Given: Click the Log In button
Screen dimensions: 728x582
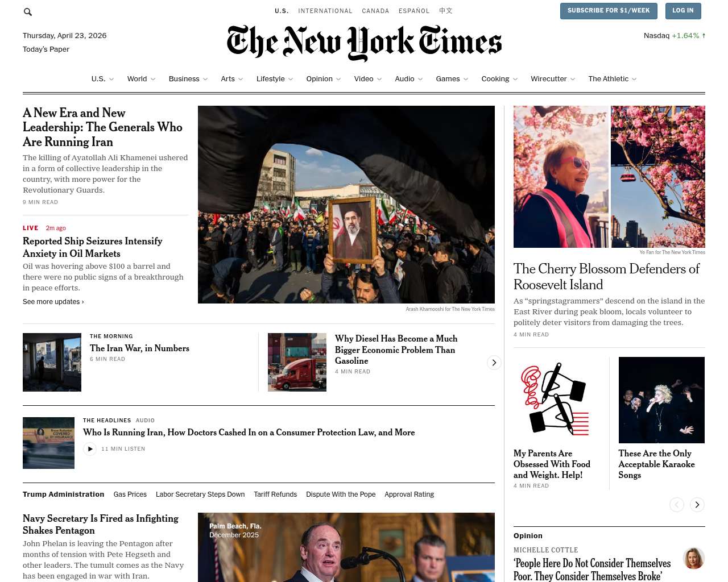Looking at the screenshot, I should point(683,11).
